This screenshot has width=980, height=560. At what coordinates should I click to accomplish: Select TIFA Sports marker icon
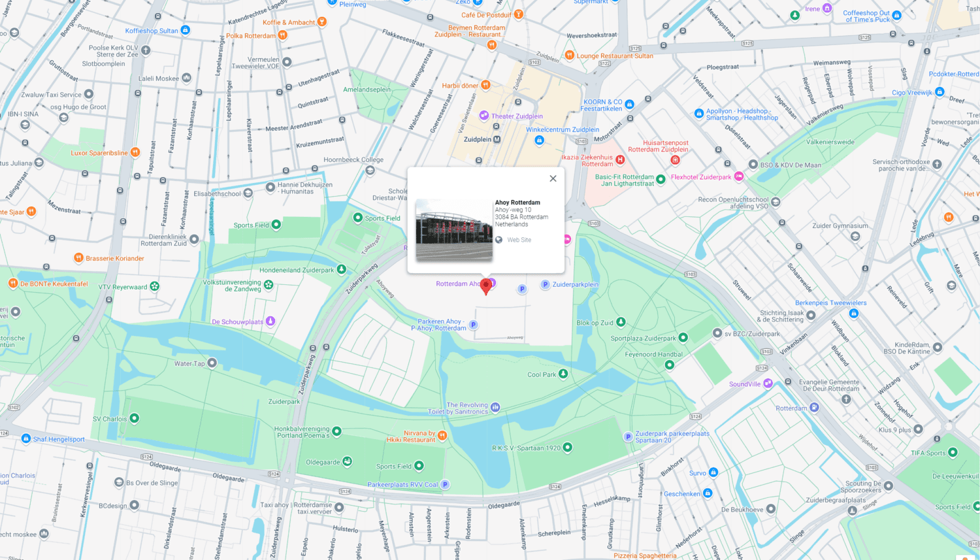953,452
